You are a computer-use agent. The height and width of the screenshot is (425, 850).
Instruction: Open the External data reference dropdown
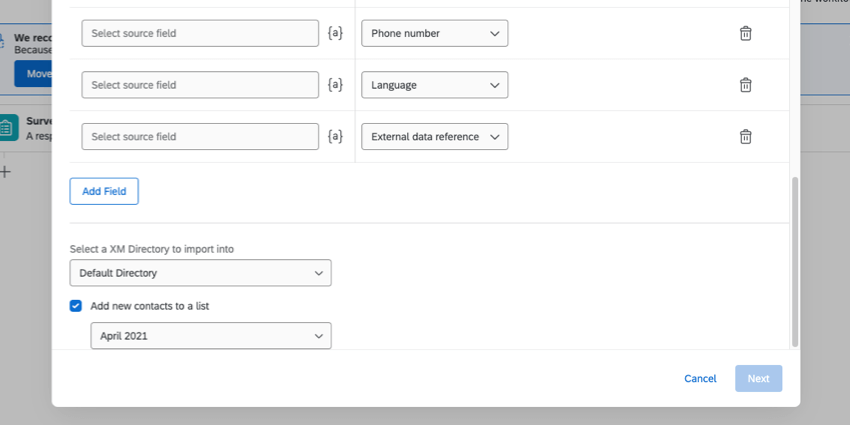(434, 137)
